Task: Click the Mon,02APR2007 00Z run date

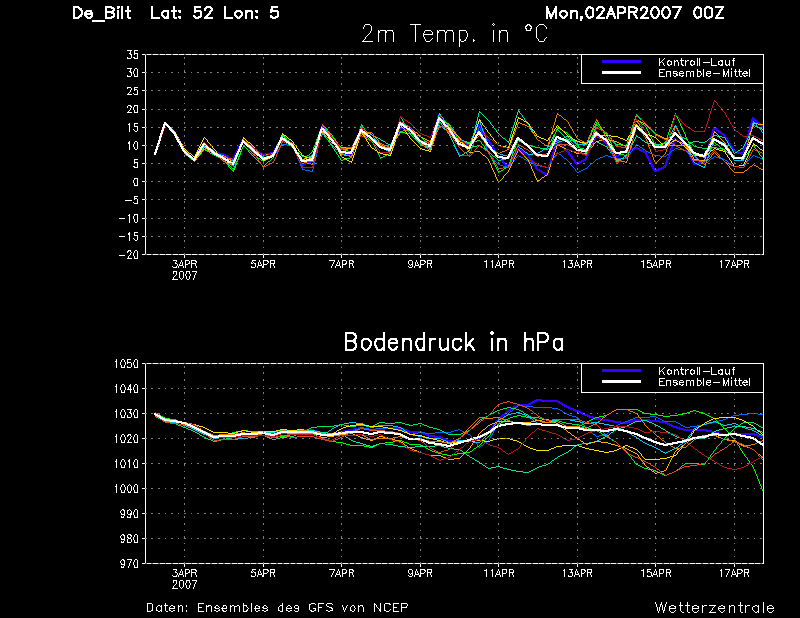Action: 634,13
